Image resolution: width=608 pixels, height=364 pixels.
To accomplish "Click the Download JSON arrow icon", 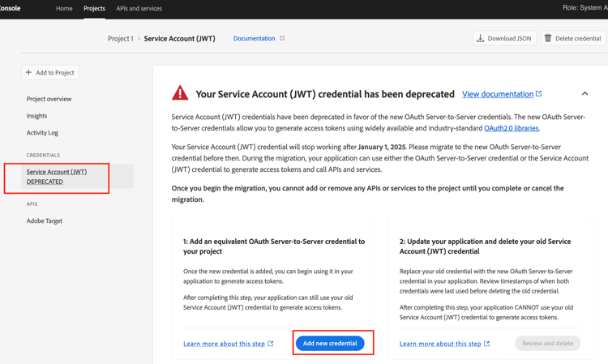I will pos(480,38).
